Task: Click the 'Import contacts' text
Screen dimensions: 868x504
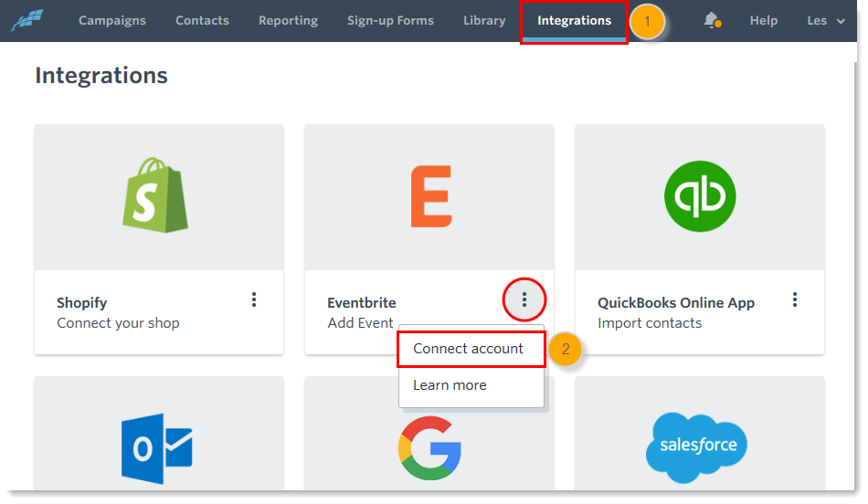Action: [x=650, y=323]
